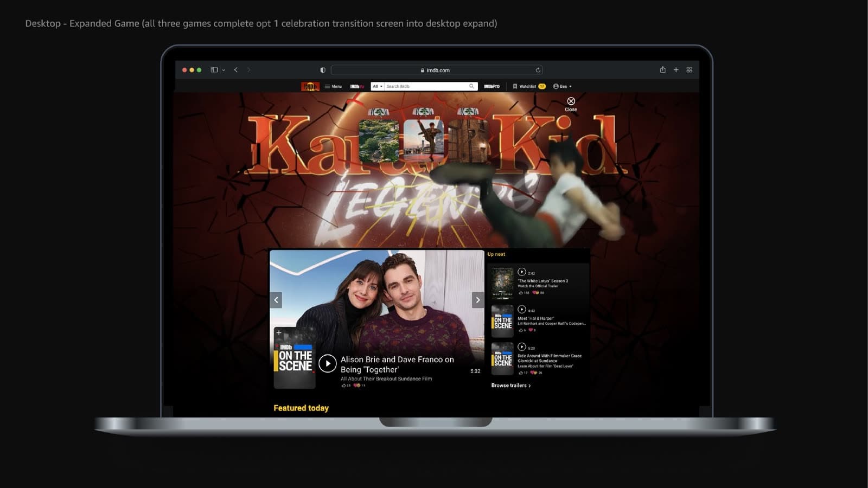Click the Safari privacy shield icon

pyautogui.click(x=323, y=70)
